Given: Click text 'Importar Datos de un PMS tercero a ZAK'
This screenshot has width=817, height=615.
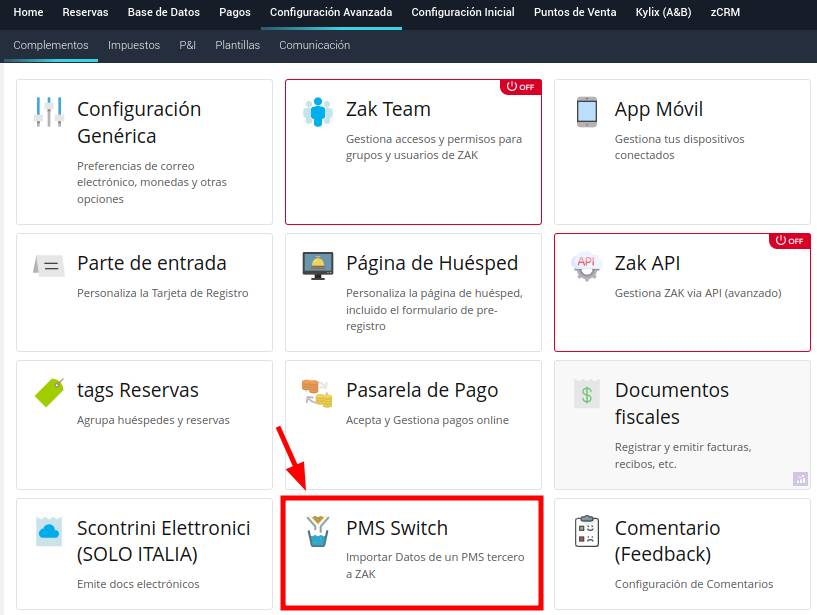Looking at the screenshot, I should tap(435, 565).
